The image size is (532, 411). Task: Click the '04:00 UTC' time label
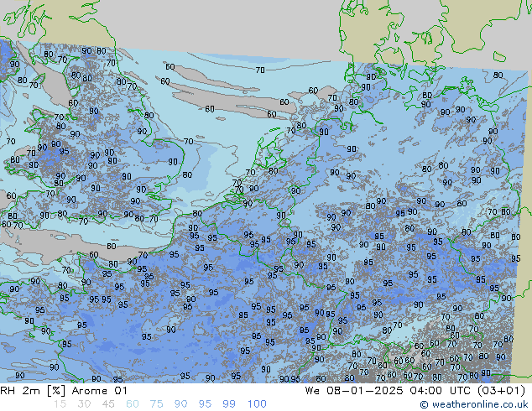[x=440, y=391]
